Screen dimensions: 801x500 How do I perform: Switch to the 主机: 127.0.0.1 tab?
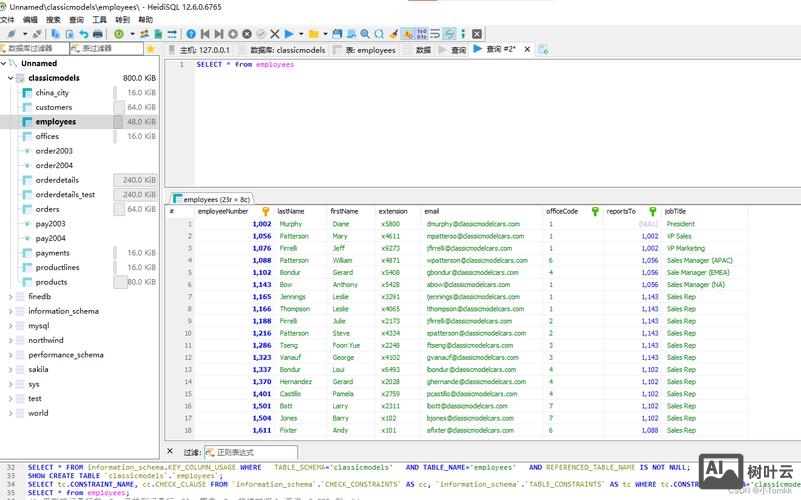click(x=200, y=50)
